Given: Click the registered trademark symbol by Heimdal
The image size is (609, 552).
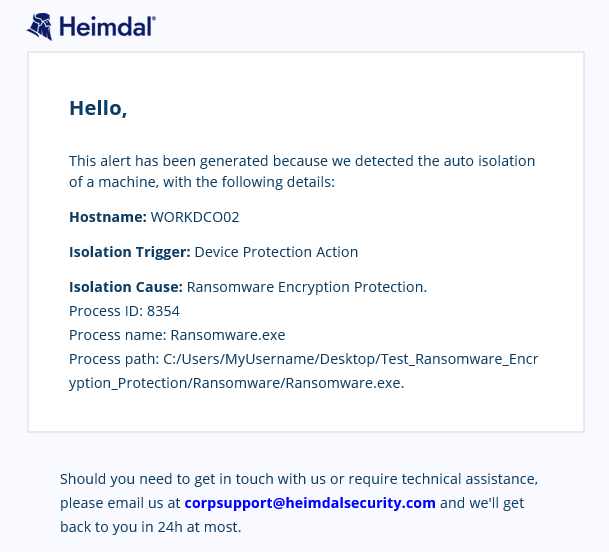Looking at the screenshot, I should point(154,18).
